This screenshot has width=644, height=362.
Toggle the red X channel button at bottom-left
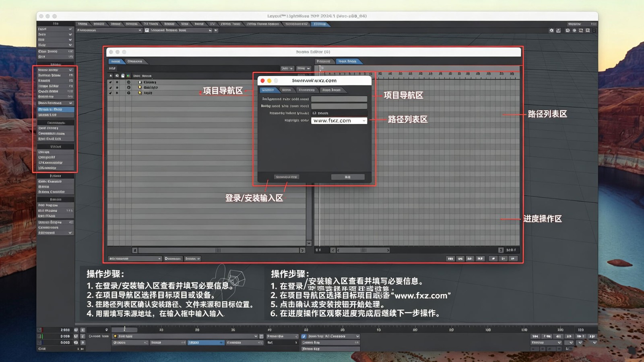click(x=39, y=330)
